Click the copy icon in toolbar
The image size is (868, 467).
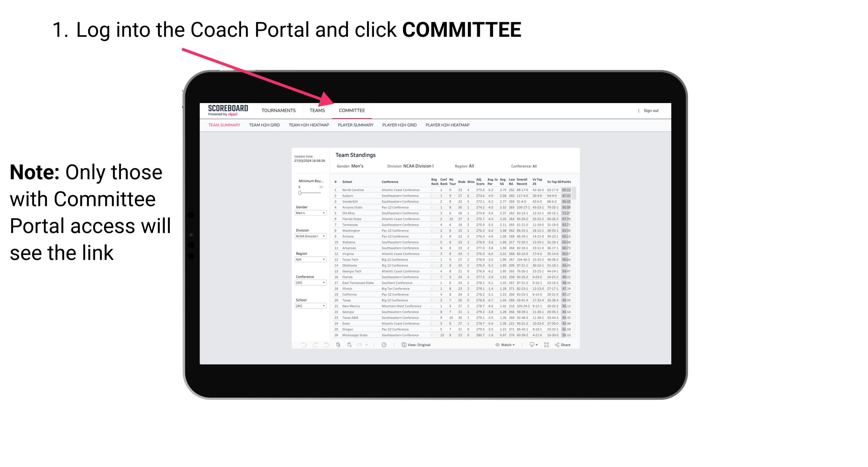point(403,345)
